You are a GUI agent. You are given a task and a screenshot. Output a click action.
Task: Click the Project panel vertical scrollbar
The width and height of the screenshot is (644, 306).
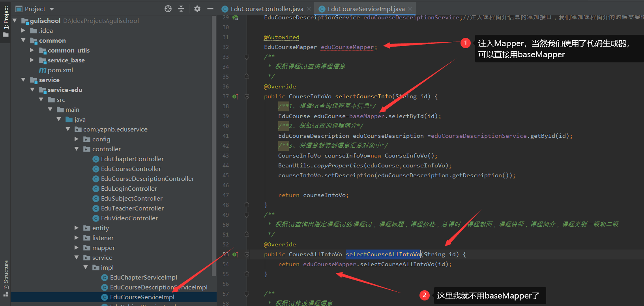point(214,146)
